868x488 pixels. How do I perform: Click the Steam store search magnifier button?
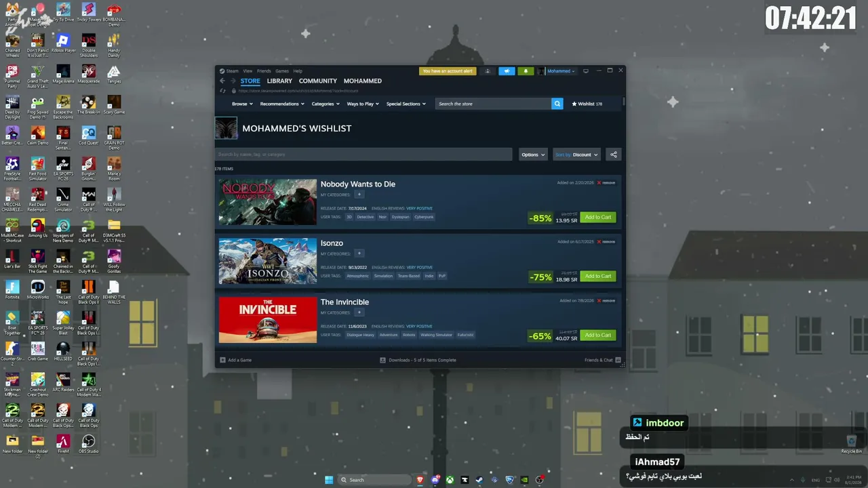click(557, 104)
